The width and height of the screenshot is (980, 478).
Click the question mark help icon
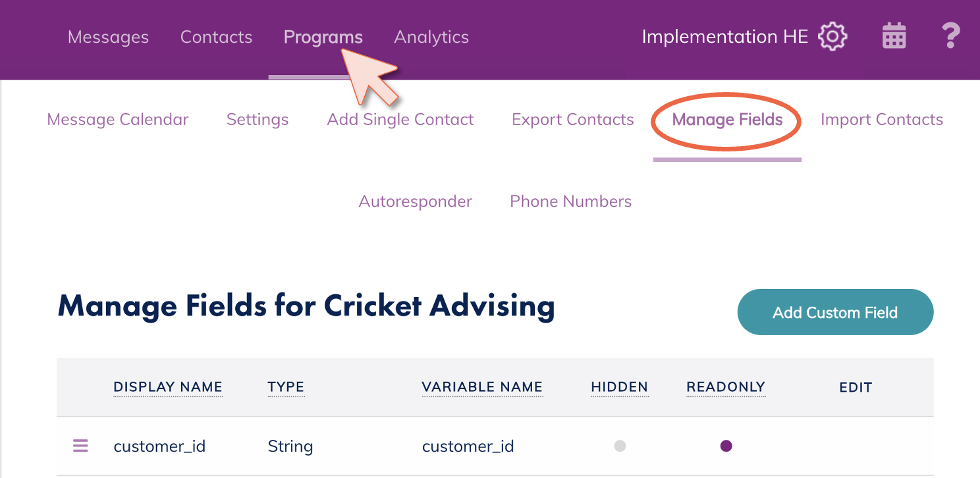click(x=950, y=36)
